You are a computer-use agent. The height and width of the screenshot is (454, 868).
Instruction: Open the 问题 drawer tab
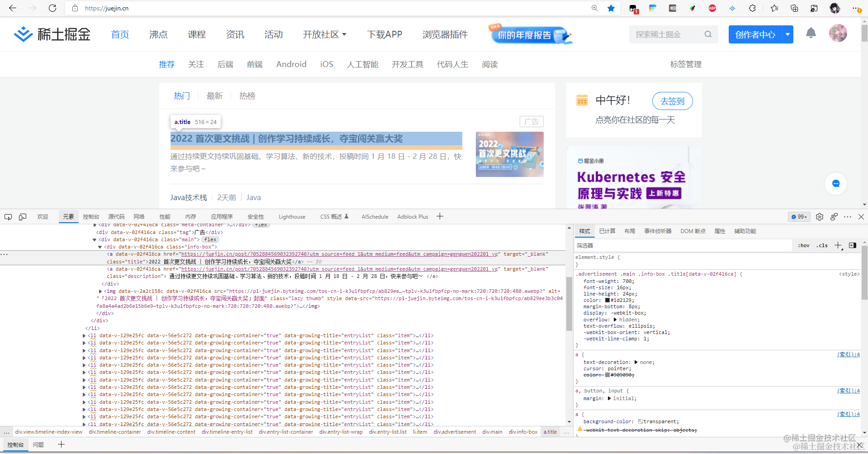click(x=38, y=445)
